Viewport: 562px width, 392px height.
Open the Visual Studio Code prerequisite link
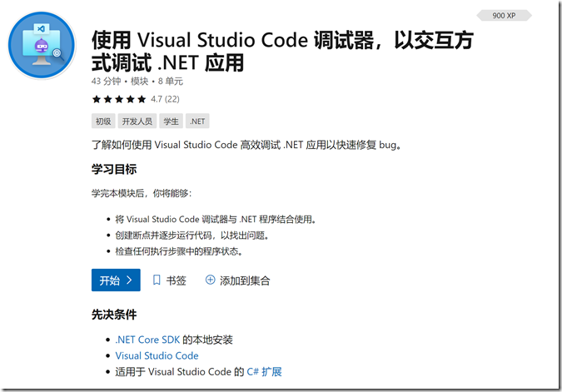[x=157, y=355]
